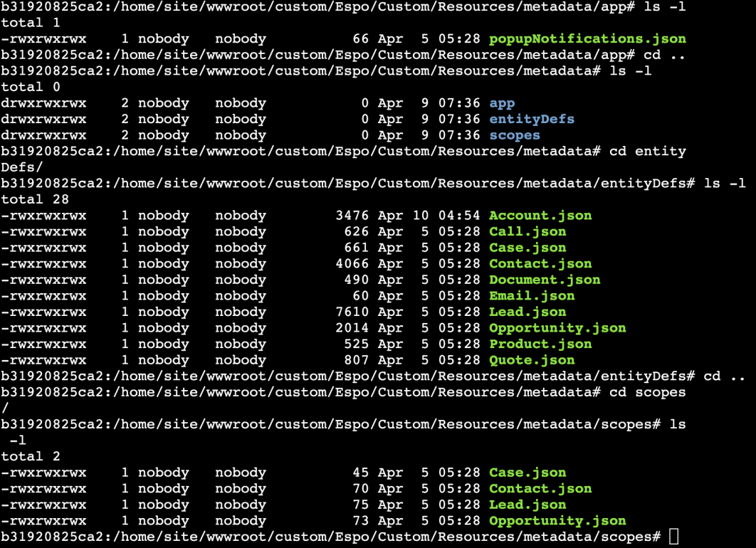The image size is (756, 548).
Task: Click the popupNotifications.json filename
Action: (x=587, y=39)
